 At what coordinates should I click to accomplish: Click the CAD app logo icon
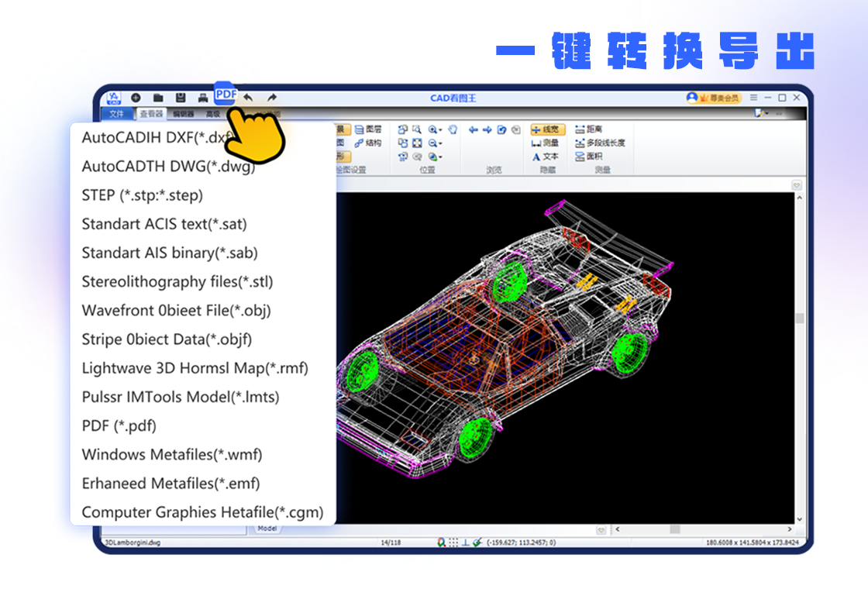[113, 98]
